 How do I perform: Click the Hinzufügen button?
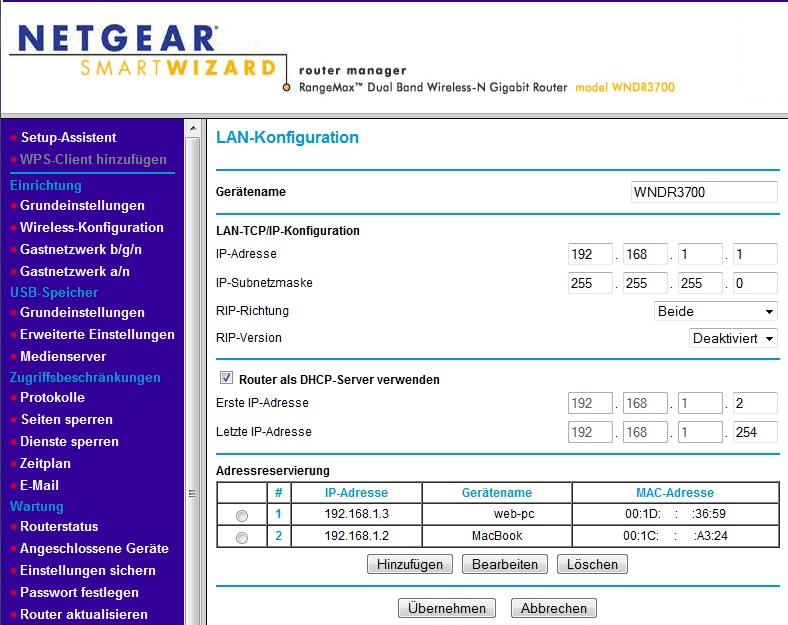coord(410,564)
